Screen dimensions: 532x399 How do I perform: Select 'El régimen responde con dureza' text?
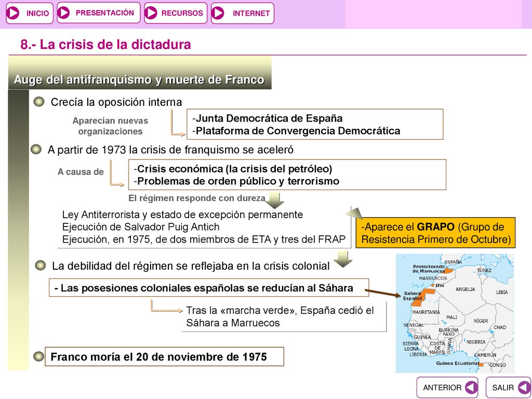tap(197, 198)
